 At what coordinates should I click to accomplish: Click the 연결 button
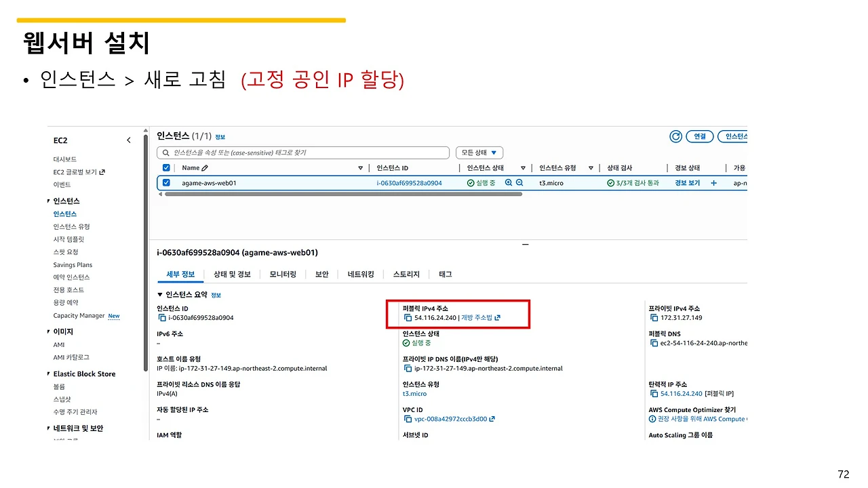click(x=699, y=136)
